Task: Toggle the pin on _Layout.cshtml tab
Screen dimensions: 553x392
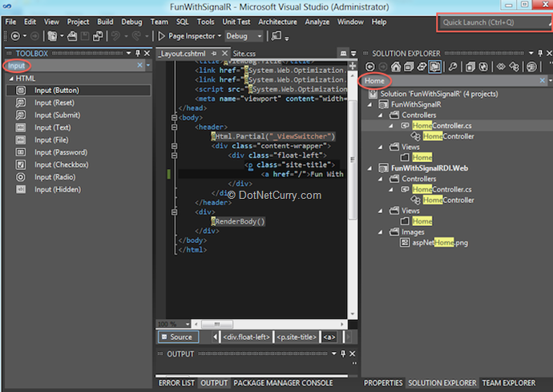Action: click(x=214, y=54)
